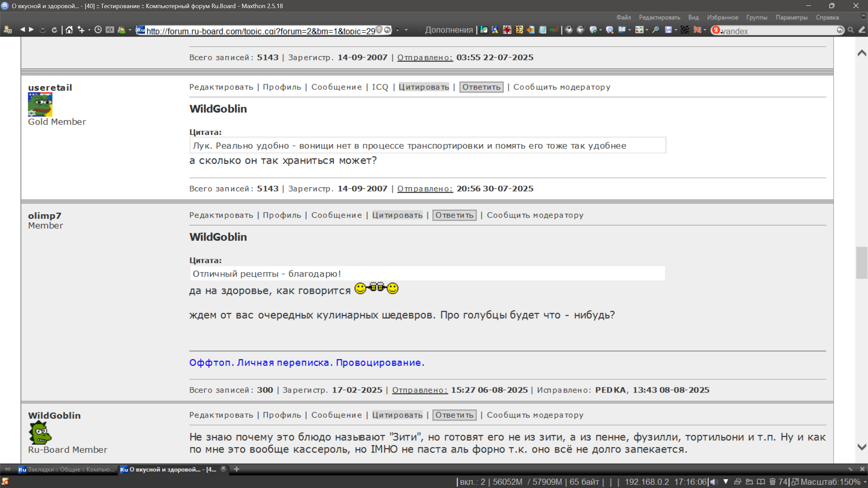Expand the floppy disk save dropdown arrow
868x488 pixels.
[x=676, y=30]
